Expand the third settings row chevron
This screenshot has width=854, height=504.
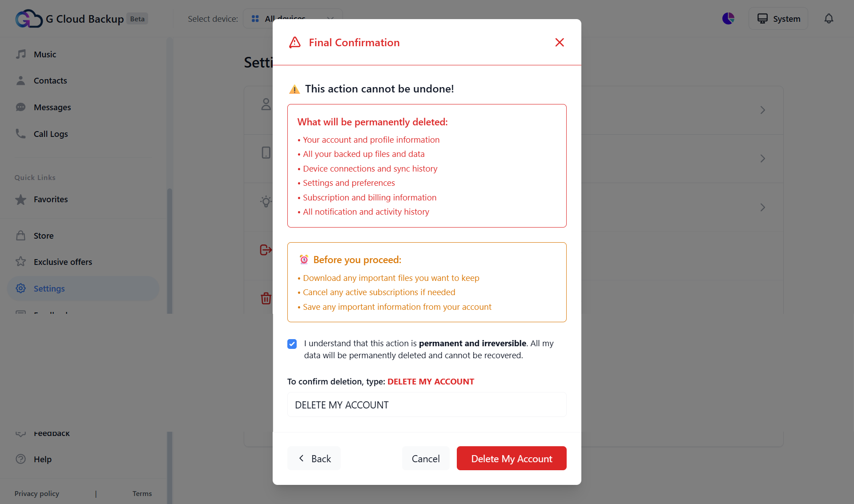(x=762, y=208)
